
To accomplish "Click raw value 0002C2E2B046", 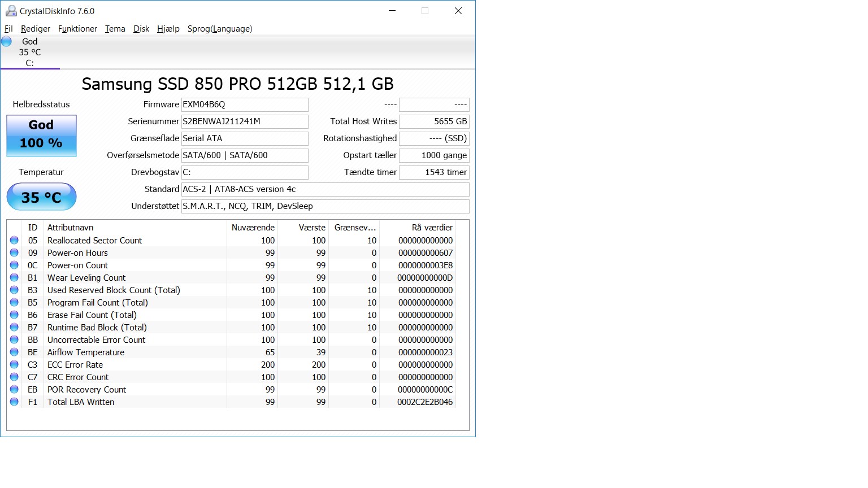I will [425, 402].
